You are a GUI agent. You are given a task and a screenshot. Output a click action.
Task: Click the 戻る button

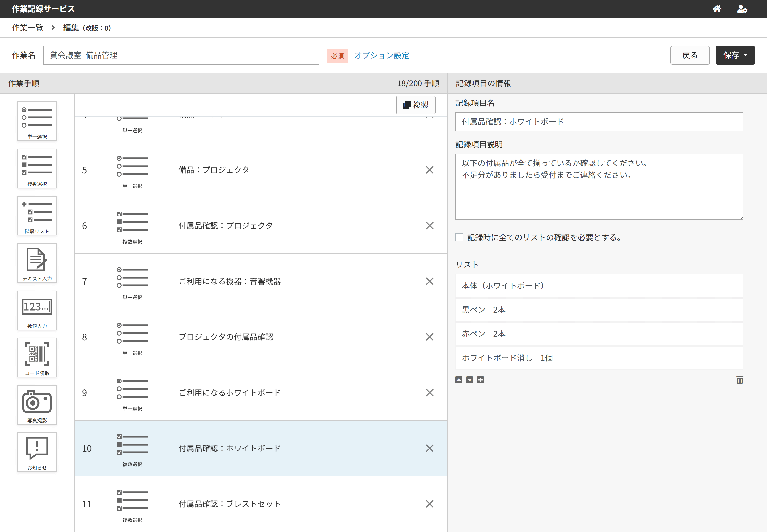click(x=690, y=55)
